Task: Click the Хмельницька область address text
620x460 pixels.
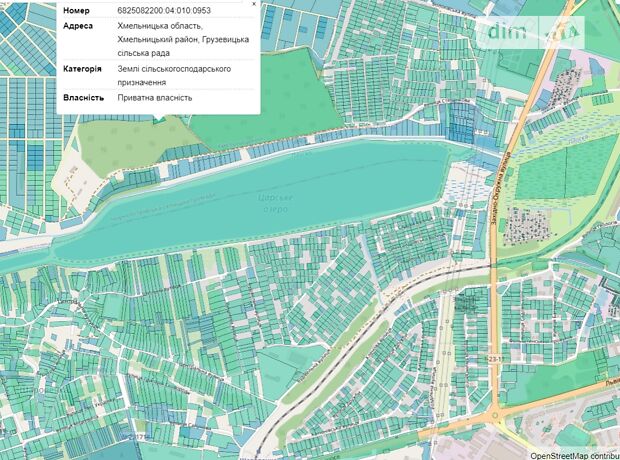Action: 159,24
